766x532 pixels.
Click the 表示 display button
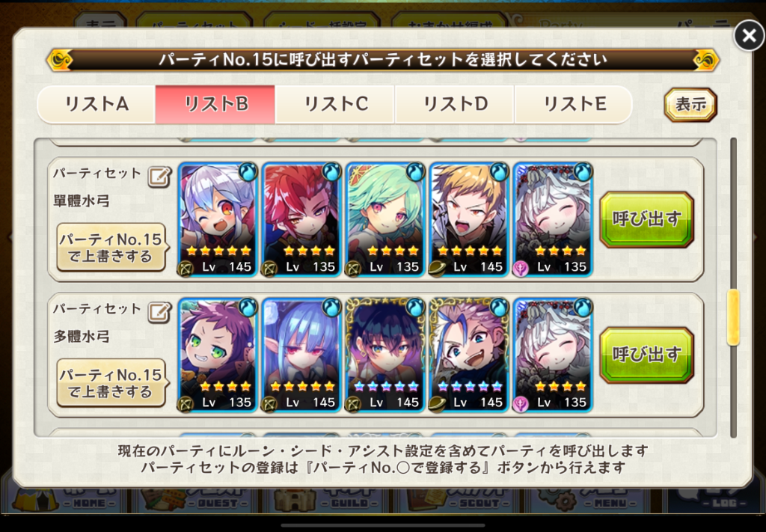(x=690, y=105)
